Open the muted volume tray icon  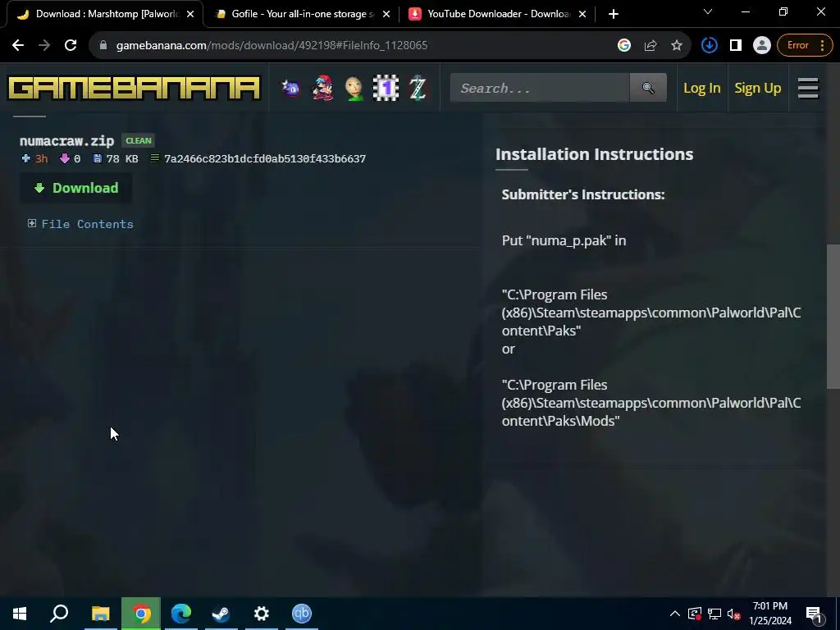coord(734,614)
